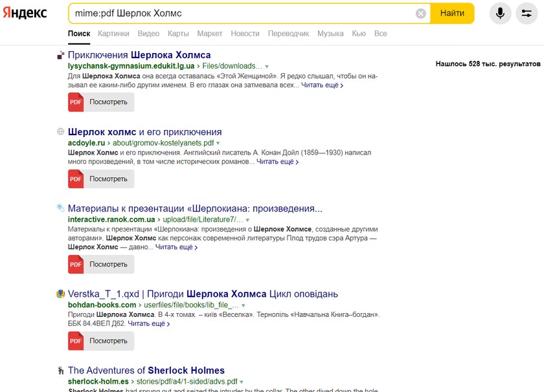
Task: Click favicon of the interactive.ranok.com.ua result
Action: 61,208
